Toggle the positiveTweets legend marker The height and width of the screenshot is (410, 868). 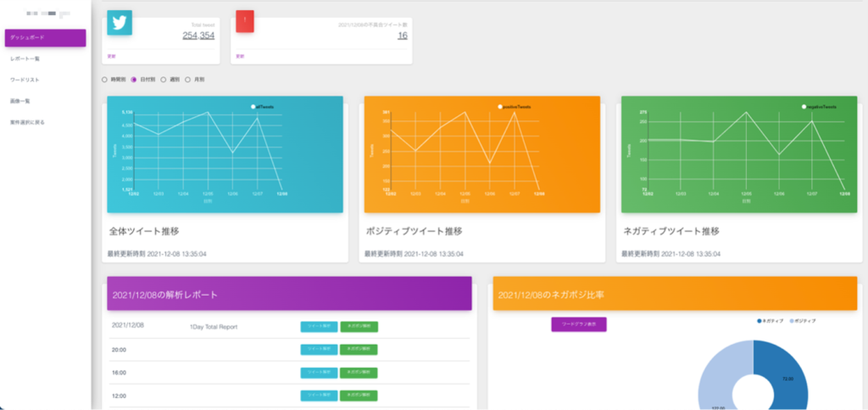click(x=500, y=106)
